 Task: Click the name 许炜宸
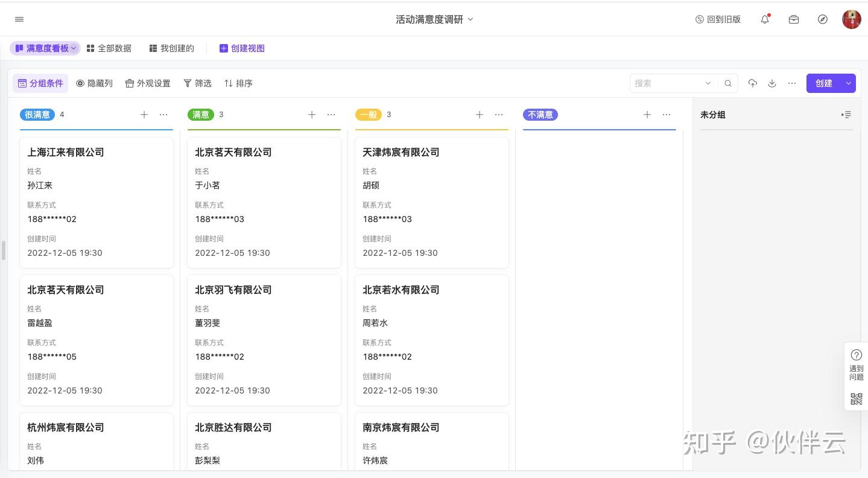tap(375, 460)
